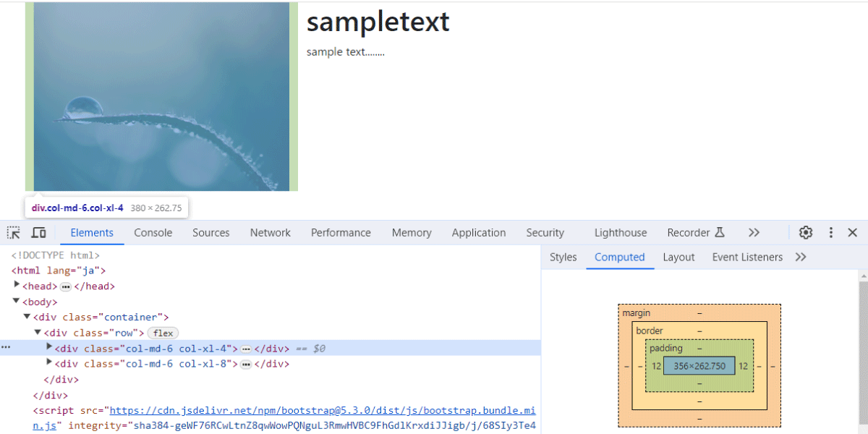Switch to the Security tab
Viewport: 868px width, 434px height.
coord(545,233)
